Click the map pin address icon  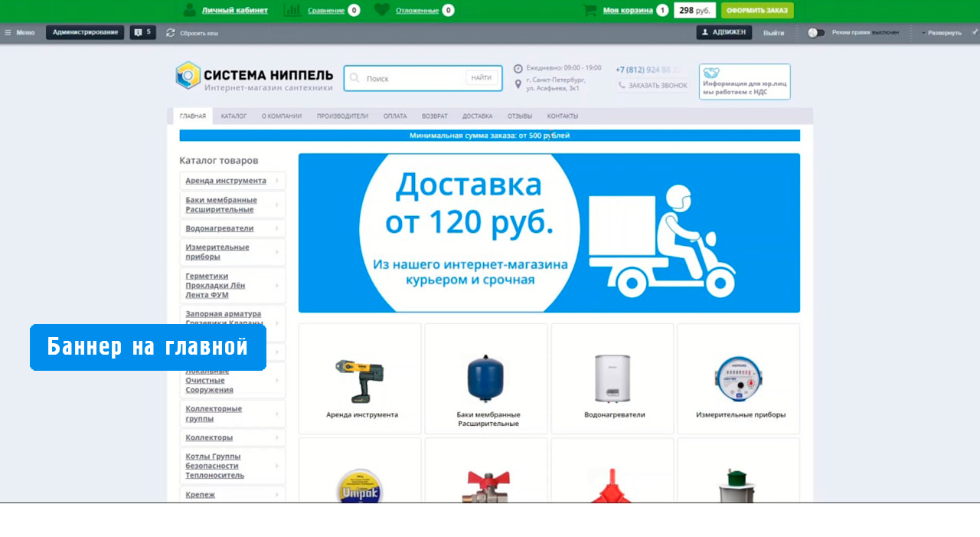[x=518, y=83]
